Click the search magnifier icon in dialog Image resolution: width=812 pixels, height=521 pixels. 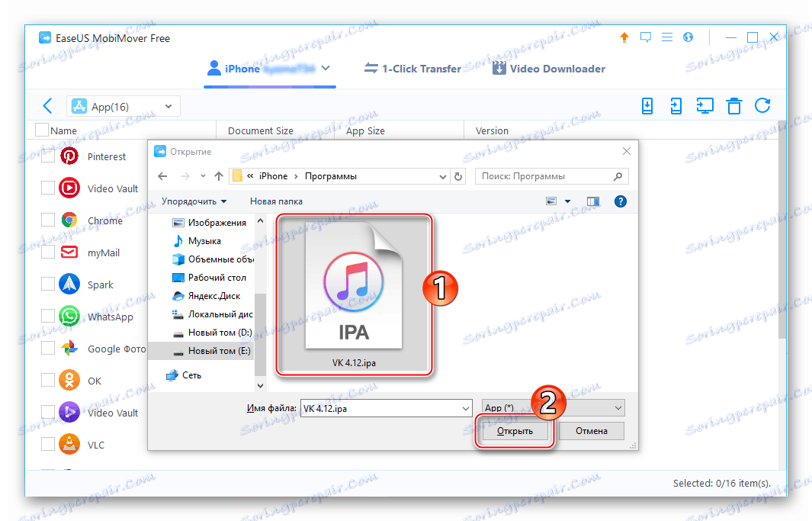618,176
